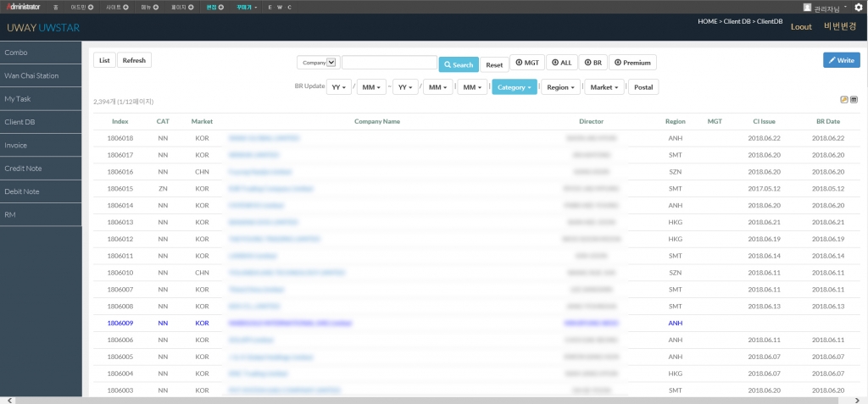Screen dimensions: 868x404
Task: Click the UWAY UWSTAR site logo
Action: click(43, 27)
